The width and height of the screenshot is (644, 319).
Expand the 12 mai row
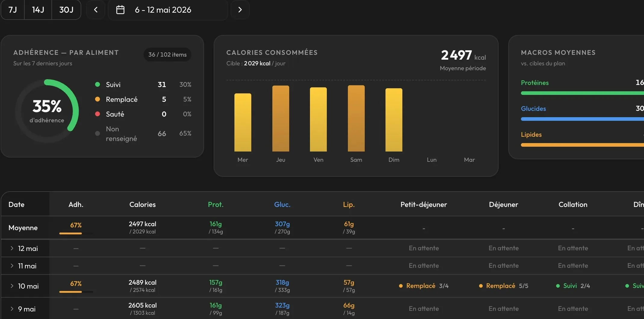point(12,248)
